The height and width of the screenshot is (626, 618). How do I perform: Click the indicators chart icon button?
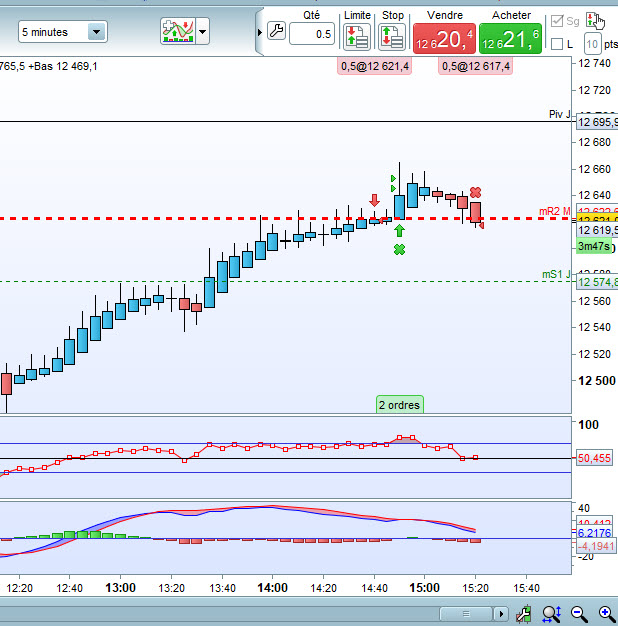(x=178, y=31)
